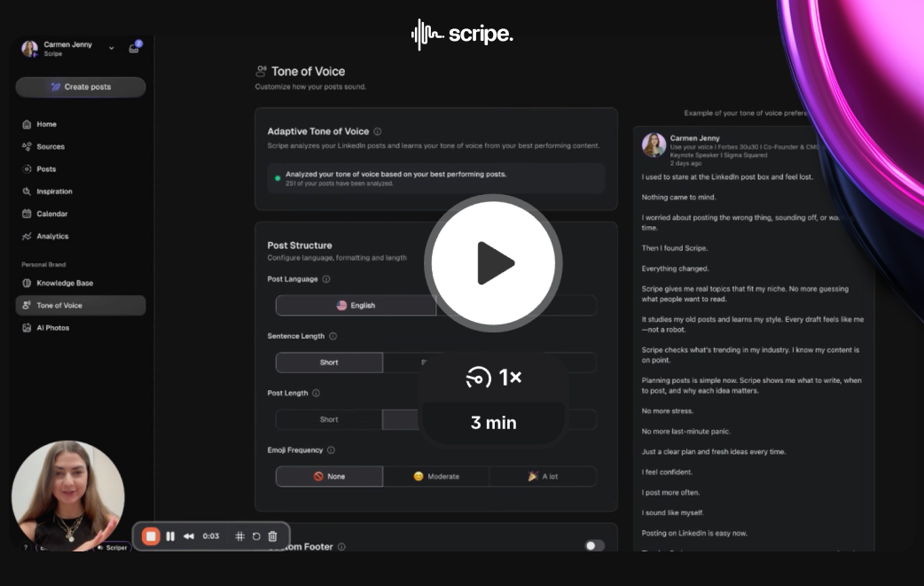Select Short sentence length
Image resolution: width=924 pixels, height=586 pixels.
[x=329, y=363]
